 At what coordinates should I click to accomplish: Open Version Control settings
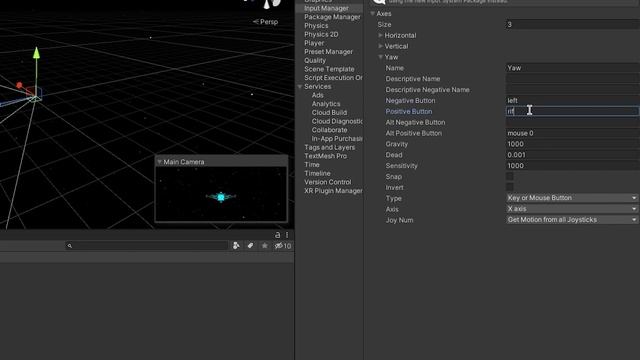point(327,182)
